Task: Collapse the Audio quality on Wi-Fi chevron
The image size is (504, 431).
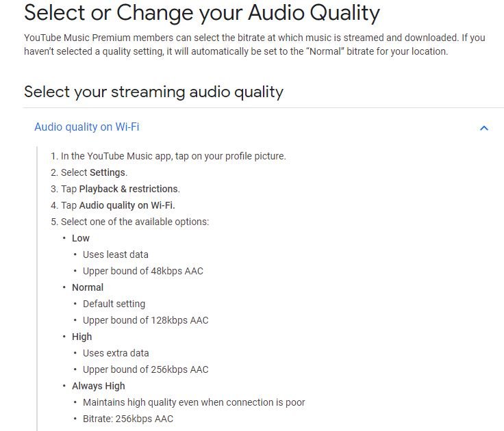Action: coord(483,128)
